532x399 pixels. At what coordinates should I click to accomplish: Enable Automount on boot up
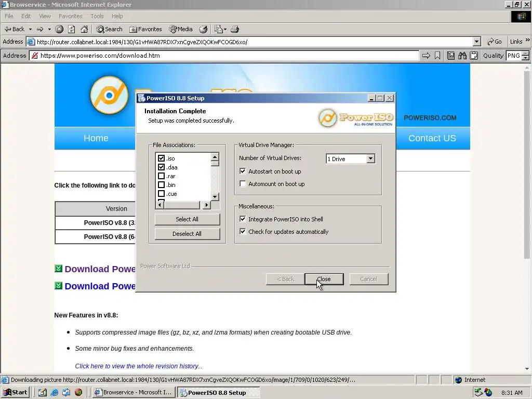243,184
